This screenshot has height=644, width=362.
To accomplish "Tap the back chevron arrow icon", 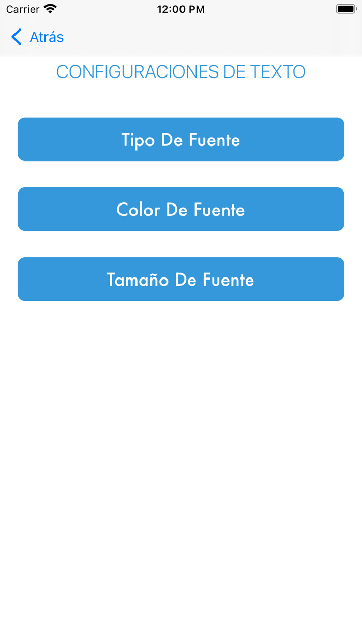I will pyautogui.click(x=17, y=37).
